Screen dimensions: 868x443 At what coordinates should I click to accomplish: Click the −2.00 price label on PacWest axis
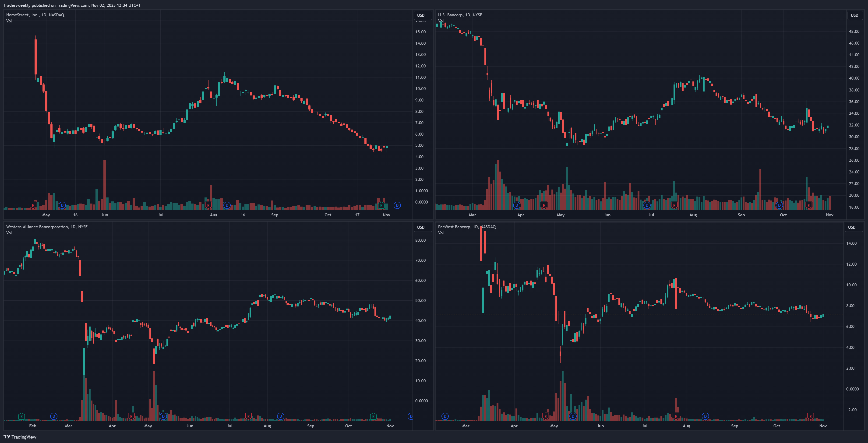point(851,410)
